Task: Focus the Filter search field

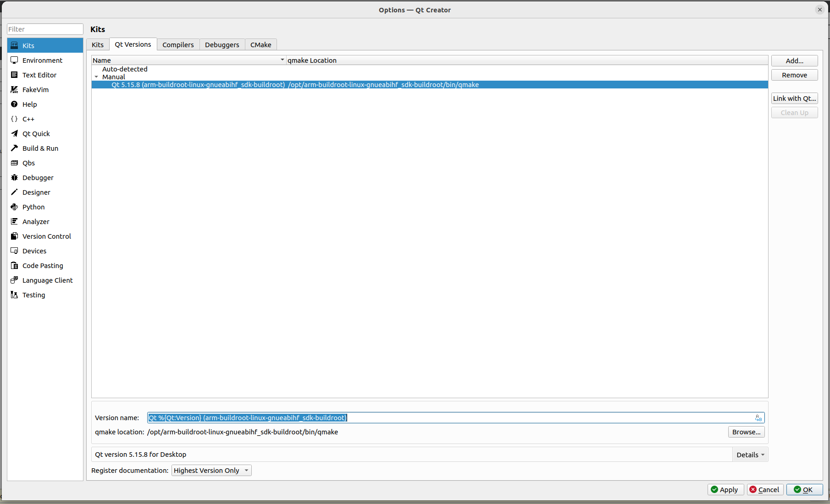Action: pos(45,29)
